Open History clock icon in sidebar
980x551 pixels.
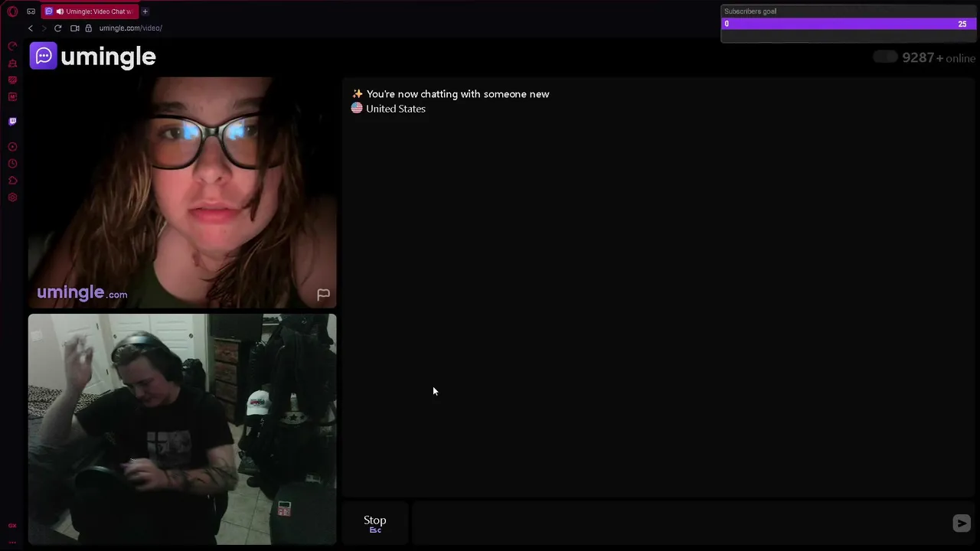click(x=12, y=164)
